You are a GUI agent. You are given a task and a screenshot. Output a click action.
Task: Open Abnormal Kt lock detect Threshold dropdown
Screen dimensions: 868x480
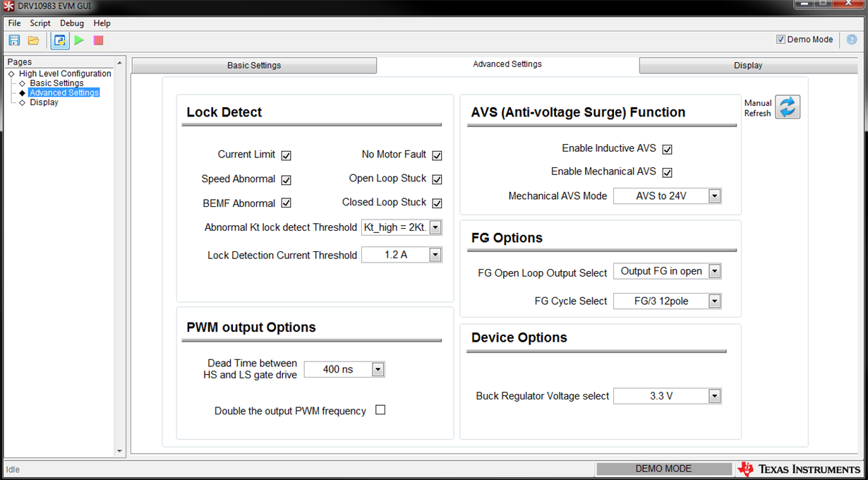[x=402, y=227]
